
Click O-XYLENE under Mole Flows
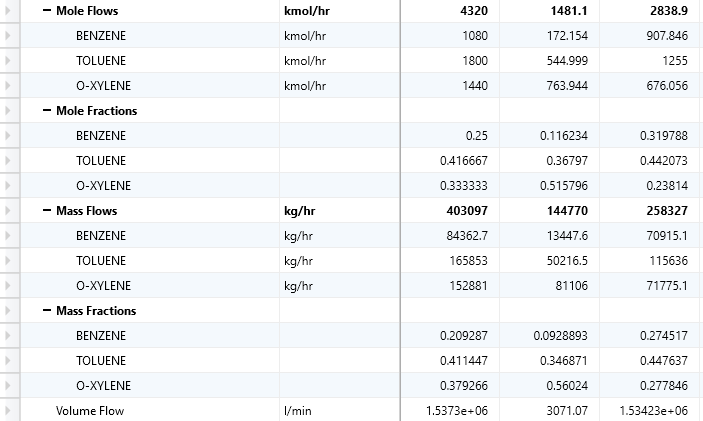pyautogui.click(x=104, y=86)
